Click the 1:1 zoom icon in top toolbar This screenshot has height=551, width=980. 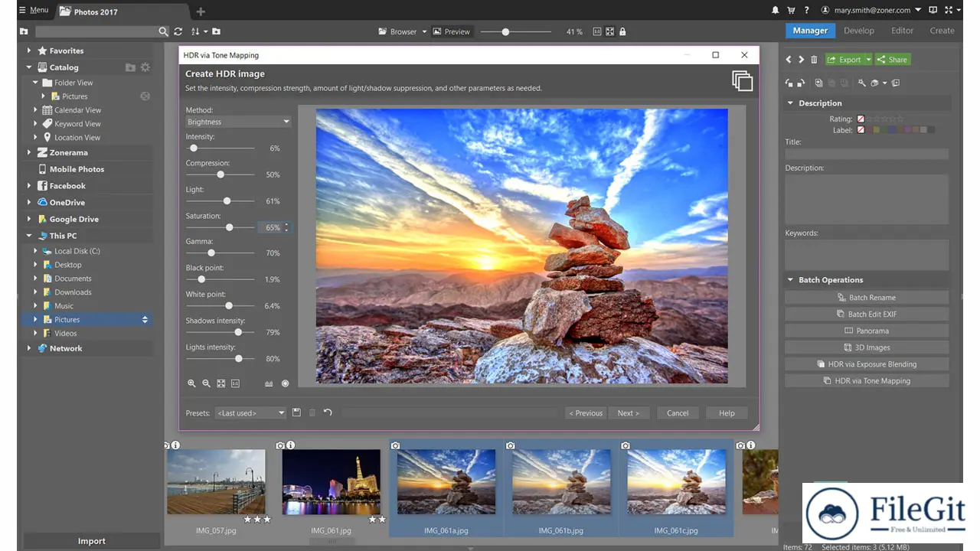(x=596, y=31)
